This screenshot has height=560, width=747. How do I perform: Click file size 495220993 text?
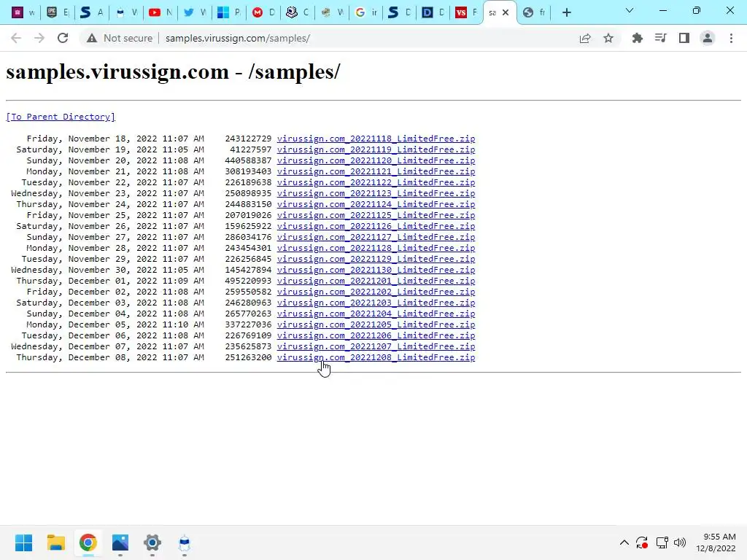pyautogui.click(x=248, y=281)
